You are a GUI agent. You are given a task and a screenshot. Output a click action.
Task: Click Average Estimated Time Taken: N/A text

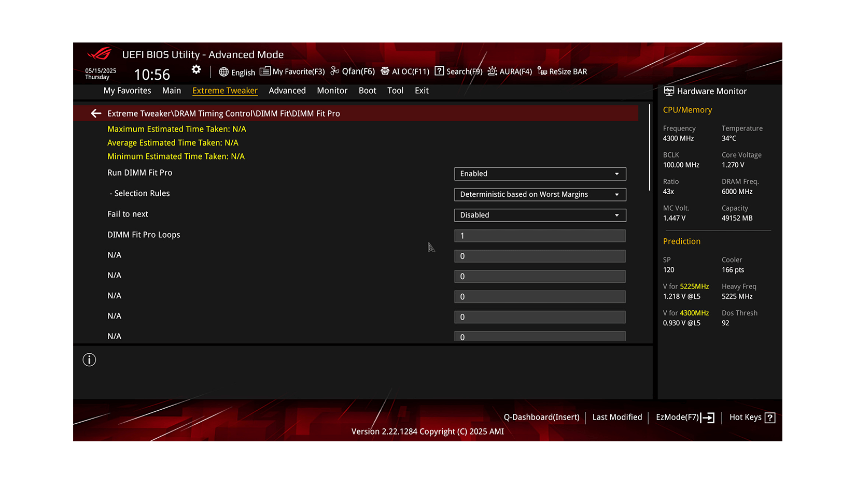tap(173, 143)
